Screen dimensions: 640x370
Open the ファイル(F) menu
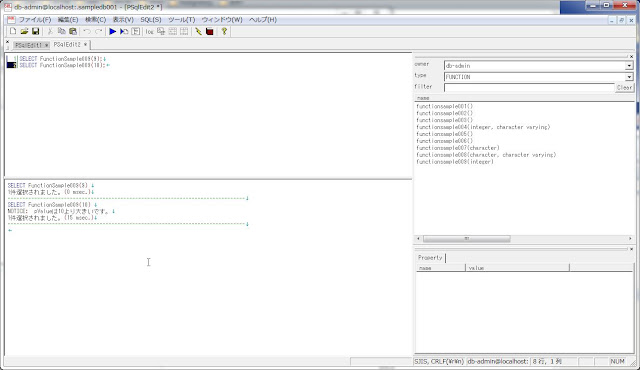point(35,20)
